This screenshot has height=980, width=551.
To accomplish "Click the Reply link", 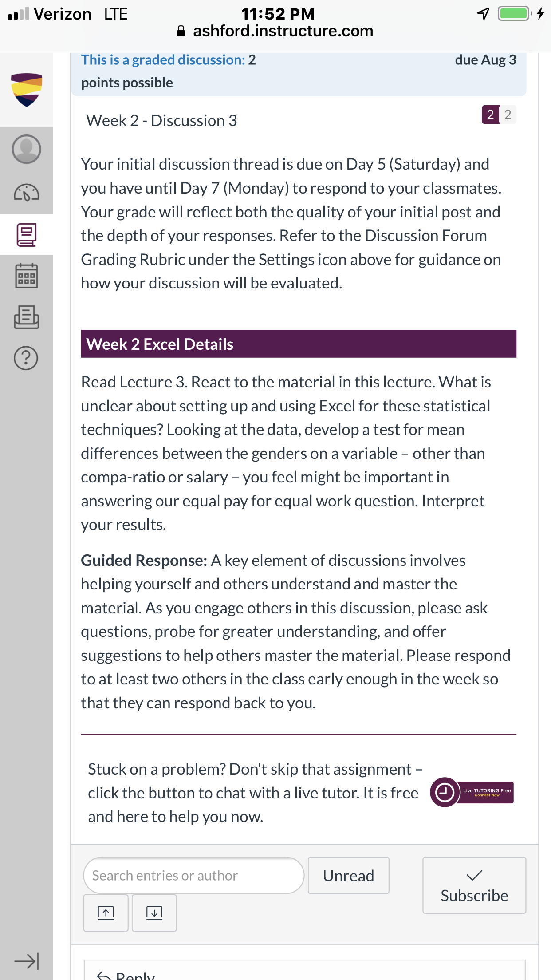I will pyautogui.click(x=127, y=975).
